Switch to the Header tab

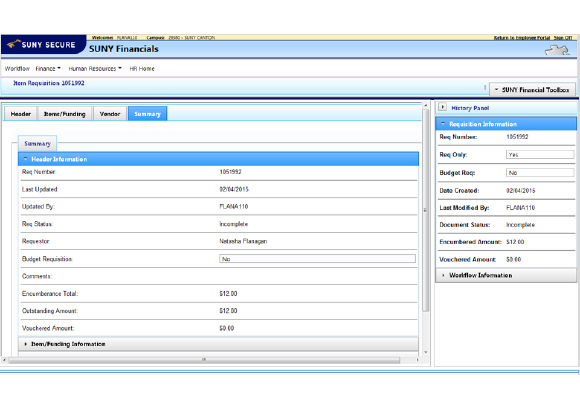pyautogui.click(x=21, y=114)
